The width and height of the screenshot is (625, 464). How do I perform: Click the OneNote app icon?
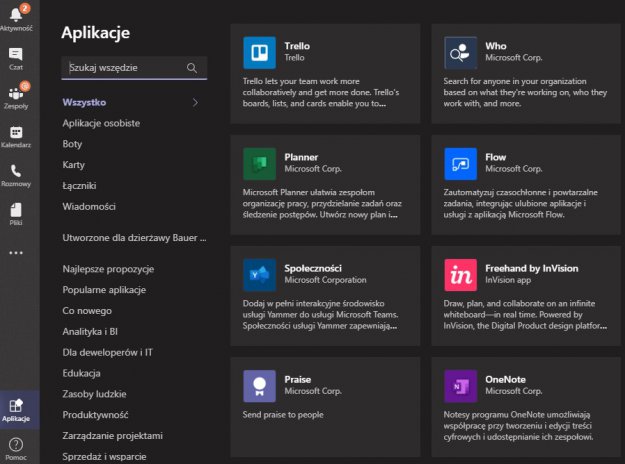coord(461,386)
